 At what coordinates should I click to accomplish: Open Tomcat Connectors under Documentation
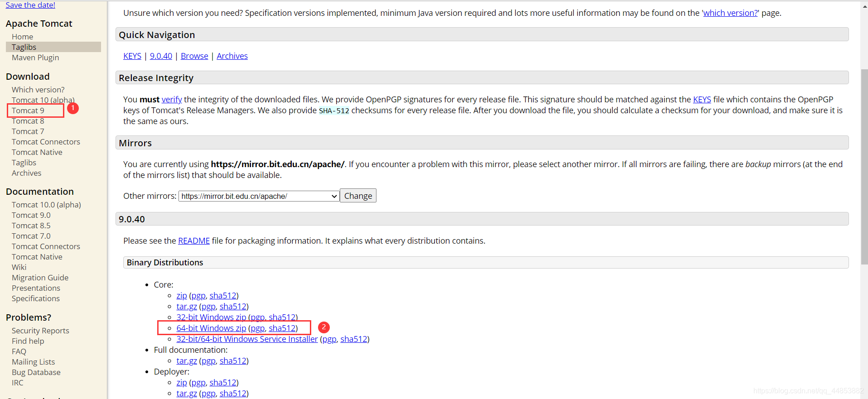(46, 246)
